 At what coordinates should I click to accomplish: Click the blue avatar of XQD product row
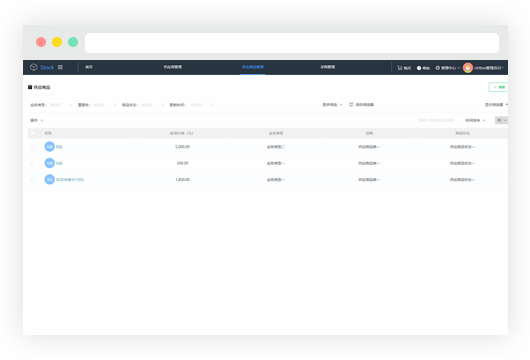pos(49,179)
